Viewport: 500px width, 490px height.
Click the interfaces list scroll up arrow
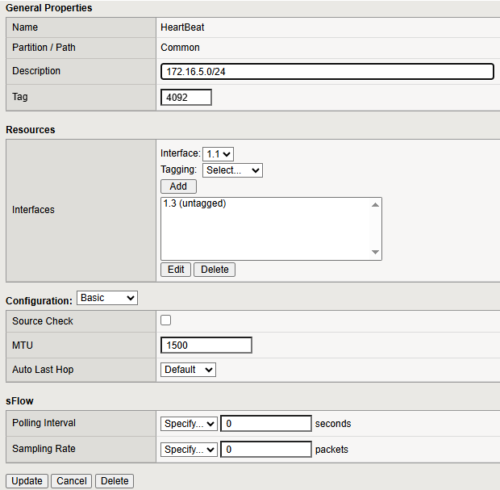375,205
